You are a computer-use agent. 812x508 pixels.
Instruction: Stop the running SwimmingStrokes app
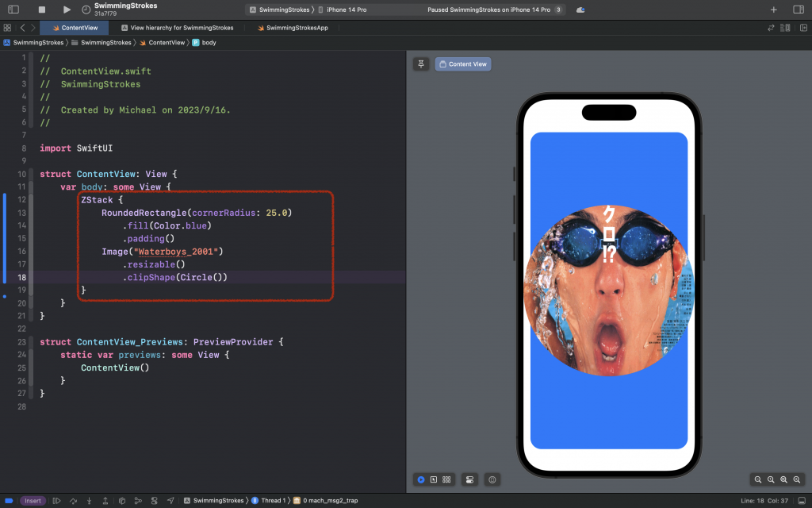click(42, 10)
